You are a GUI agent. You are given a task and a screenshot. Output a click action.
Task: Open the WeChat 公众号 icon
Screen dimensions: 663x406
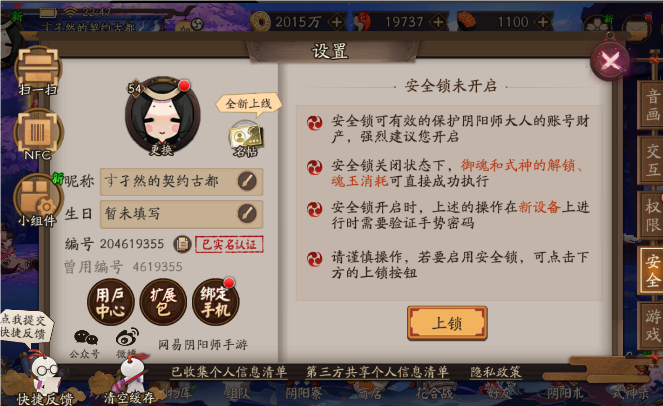[85, 343]
